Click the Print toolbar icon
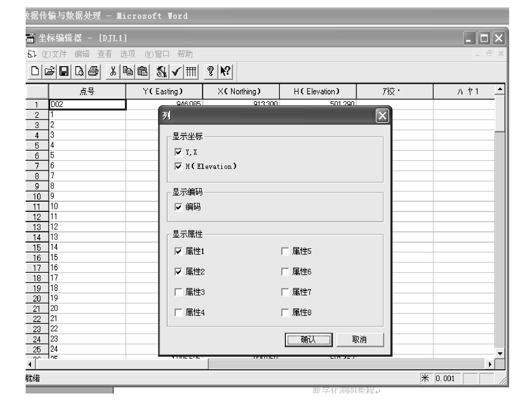This screenshot has height=400, width=532. pos(93,72)
